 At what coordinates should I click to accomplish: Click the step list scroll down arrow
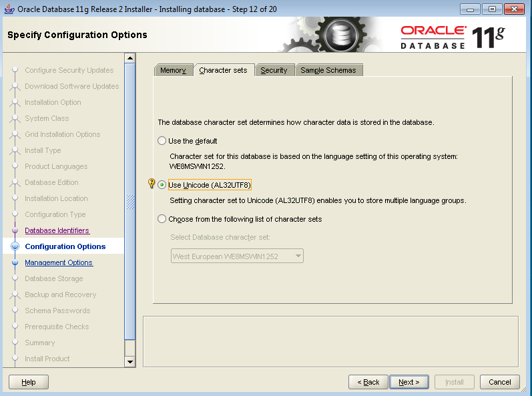[130, 362]
